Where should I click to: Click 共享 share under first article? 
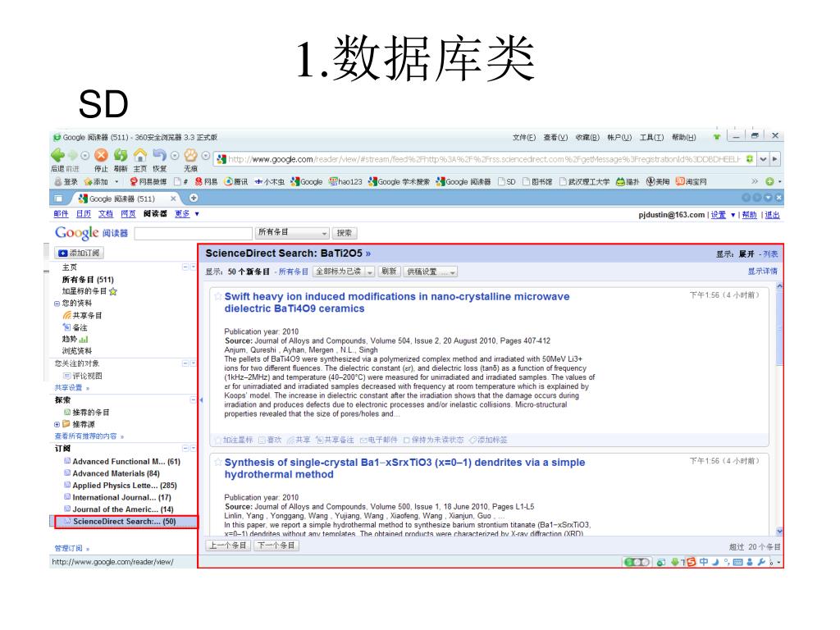click(x=299, y=440)
